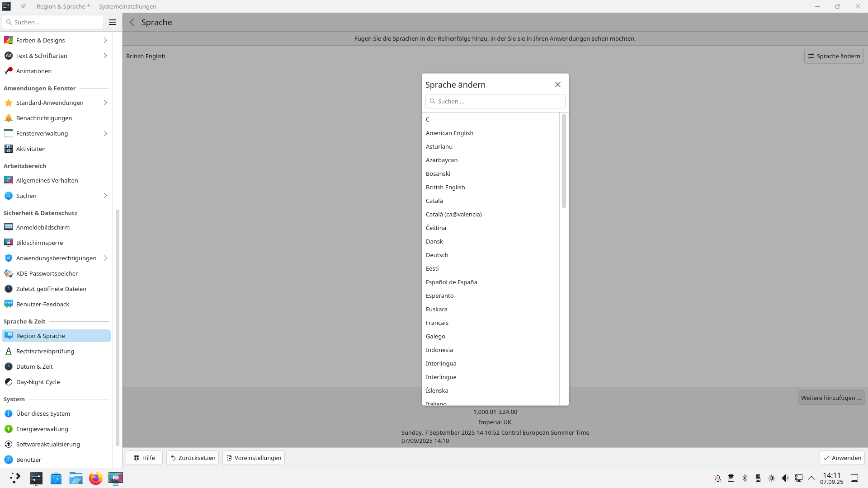Expand Standard-Anwendungen chevron
The image size is (868, 488).
click(x=105, y=103)
